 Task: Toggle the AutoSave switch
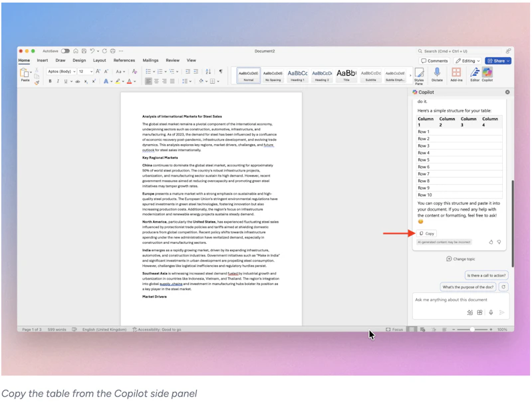click(x=65, y=51)
